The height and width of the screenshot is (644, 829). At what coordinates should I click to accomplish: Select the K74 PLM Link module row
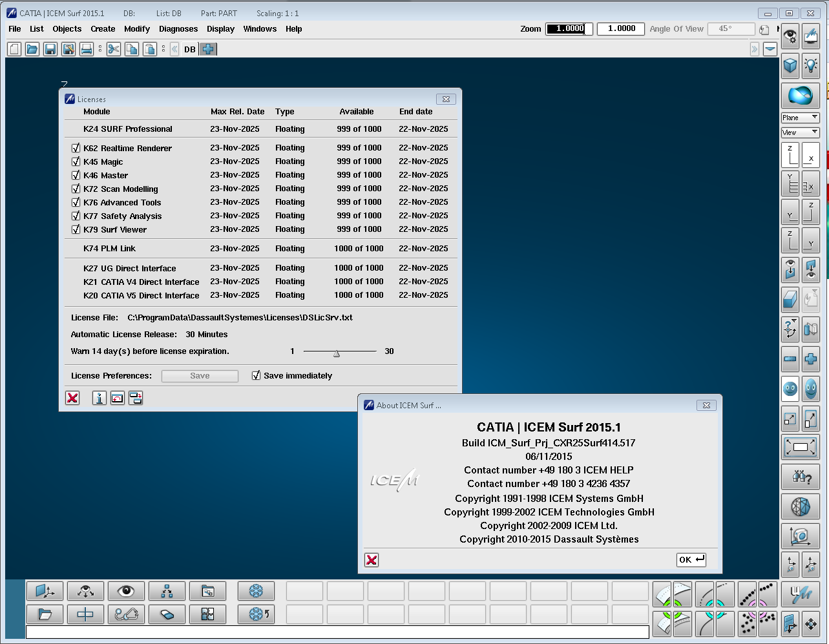[x=261, y=249]
